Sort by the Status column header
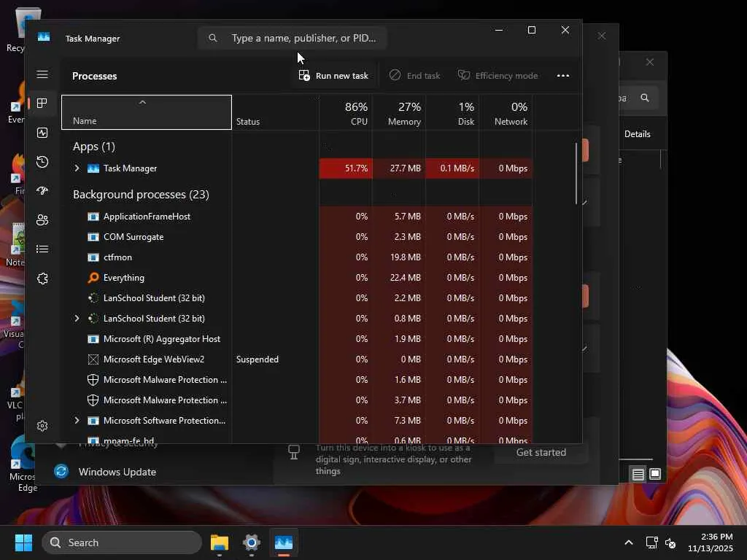 [x=275, y=112]
